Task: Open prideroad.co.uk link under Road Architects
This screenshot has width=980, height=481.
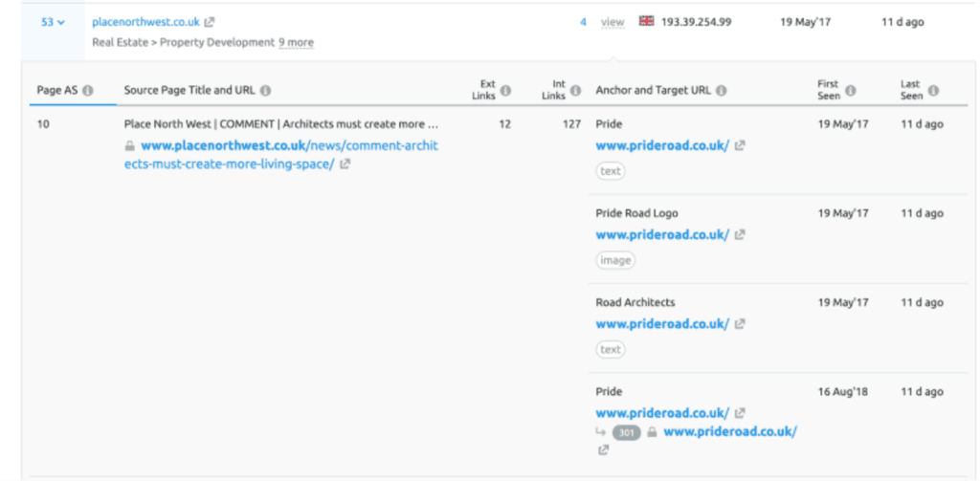Action: (x=662, y=324)
